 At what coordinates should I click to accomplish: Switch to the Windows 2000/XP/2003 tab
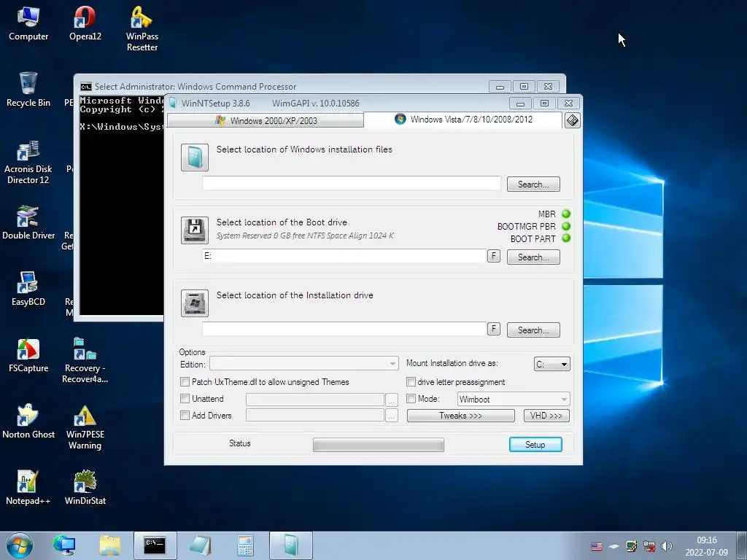(266, 120)
